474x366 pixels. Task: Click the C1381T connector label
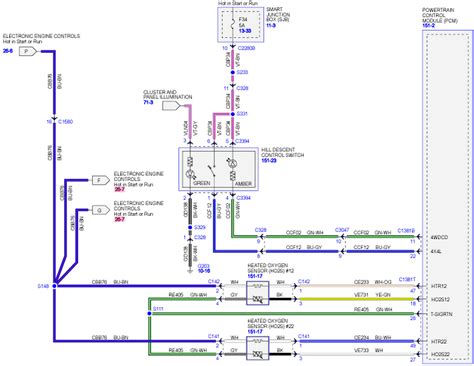[x=407, y=279]
